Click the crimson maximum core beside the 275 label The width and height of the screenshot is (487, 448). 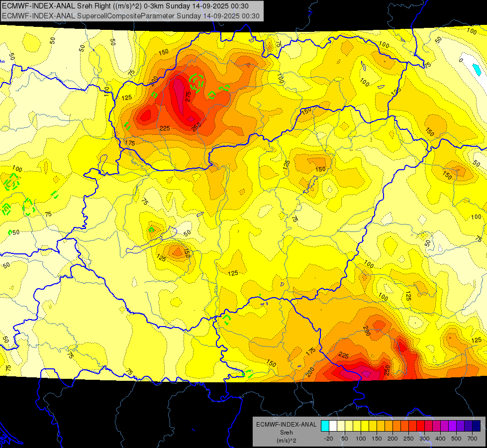[x=179, y=93]
